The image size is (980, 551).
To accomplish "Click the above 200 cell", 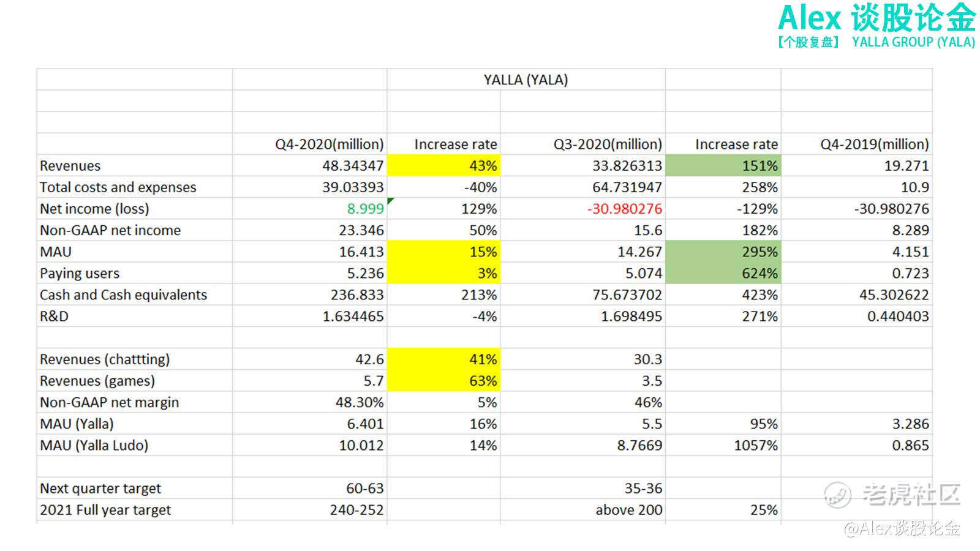I will (x=629, y=510).
